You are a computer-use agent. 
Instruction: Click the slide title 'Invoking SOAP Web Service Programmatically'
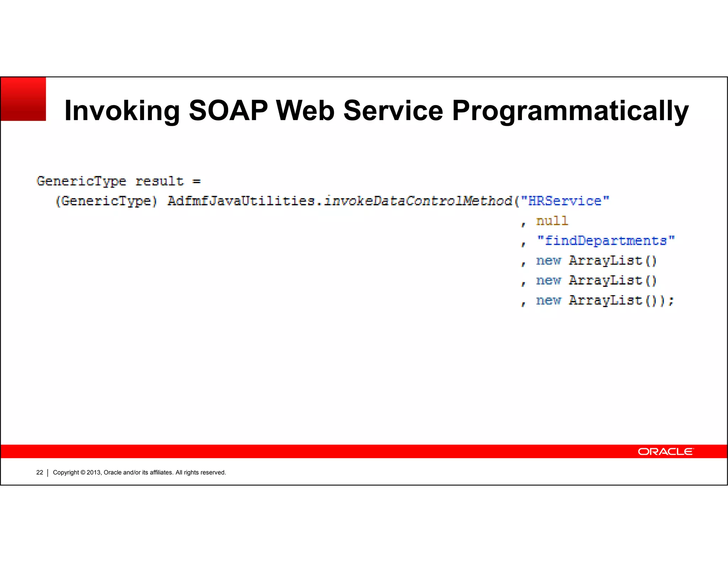point(376,111)
